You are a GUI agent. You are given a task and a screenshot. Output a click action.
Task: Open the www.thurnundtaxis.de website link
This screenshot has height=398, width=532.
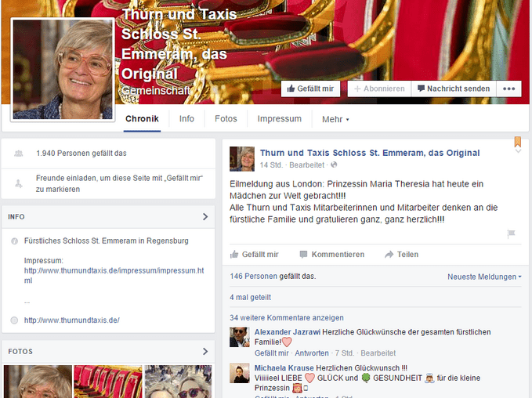pyautogui.click(x=72, y=320)
